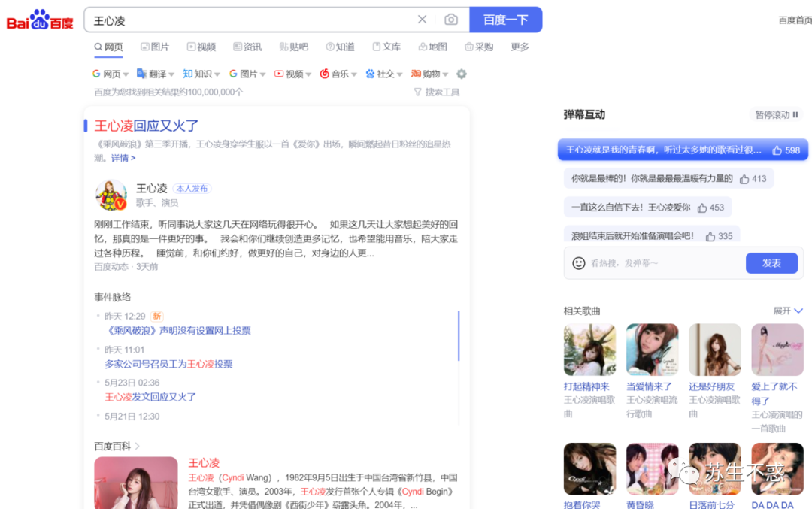Click the timeline vertical scrollbar
The height and width of the screenshot is (509, 812).
tap(459, 335)
